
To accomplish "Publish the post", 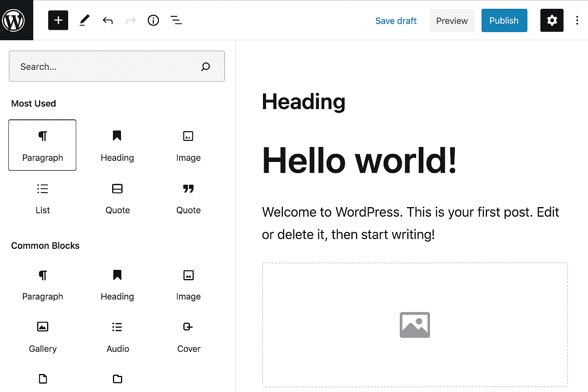I will [504, 21].
